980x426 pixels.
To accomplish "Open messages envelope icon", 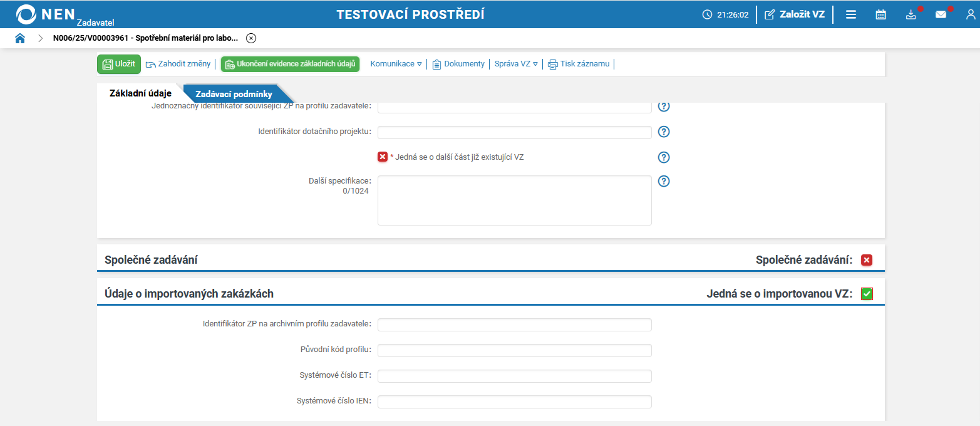I will coord(941,14).
